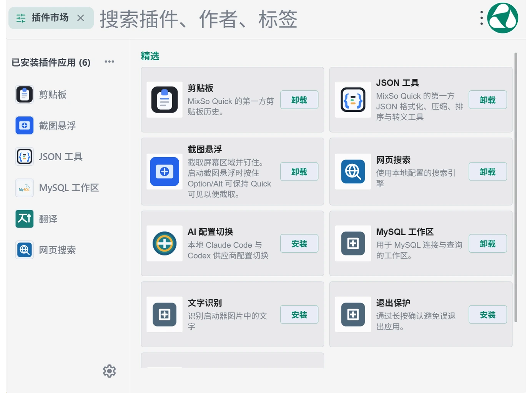532x393 pixels.
Task: Select the 剪贴板 sidebar label
Action: point(53,95)
